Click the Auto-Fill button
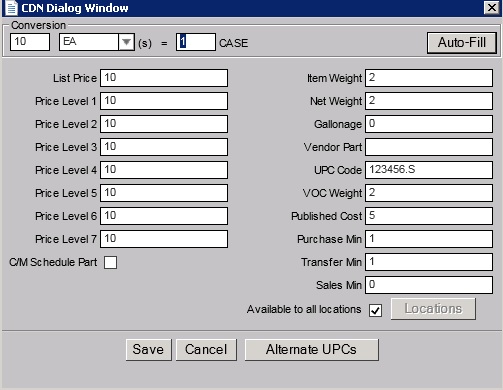The image size is (503, 390). 462,43
